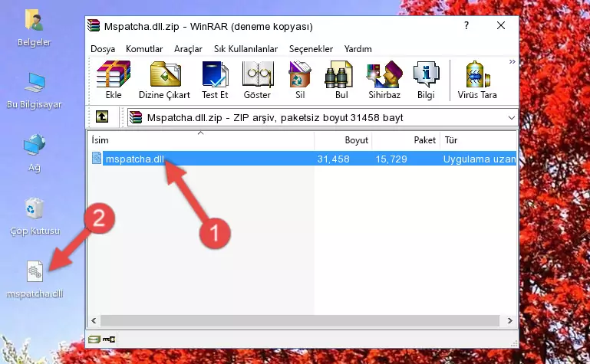Image resolution: width=590 pixels, height=364 pixels.
Task: Click the key password icon in status bar
Action: pyautogui.click(x=109, y=339)
